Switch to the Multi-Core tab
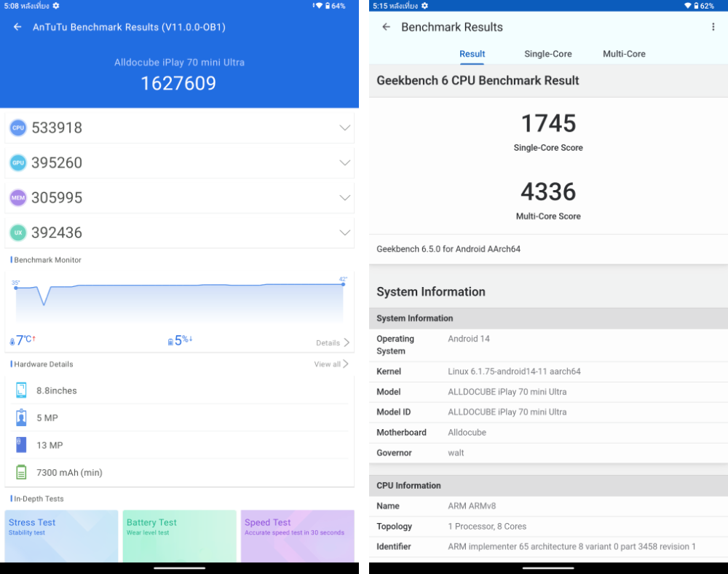The width and height of the screenshot is (728, 574). pos(624,54)
